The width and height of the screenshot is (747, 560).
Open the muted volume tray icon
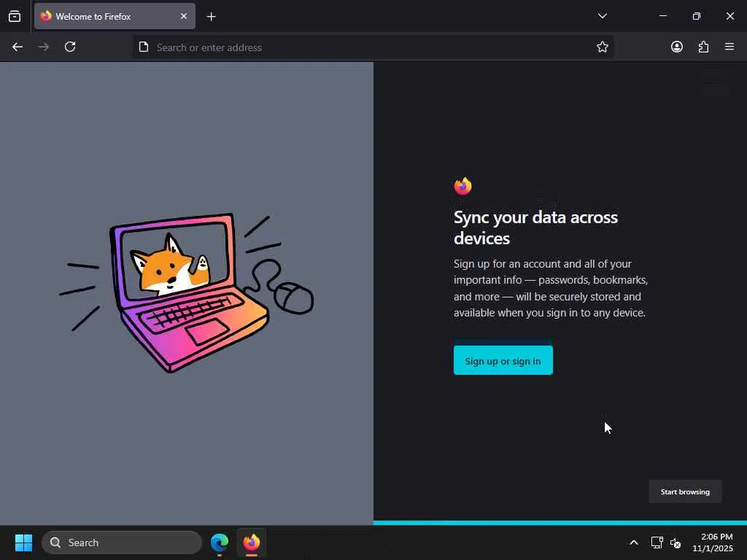point(676,542)
